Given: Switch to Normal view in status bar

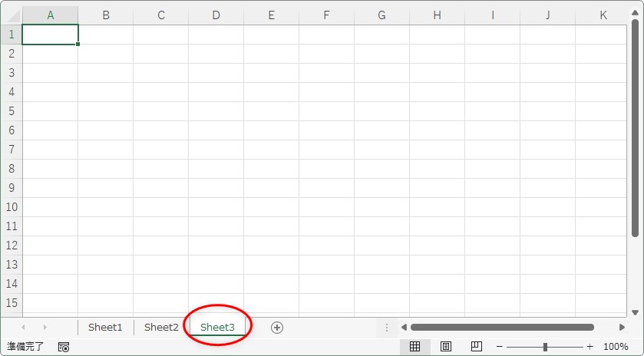Looking at the screenshot, I should (x=414, y=347).
